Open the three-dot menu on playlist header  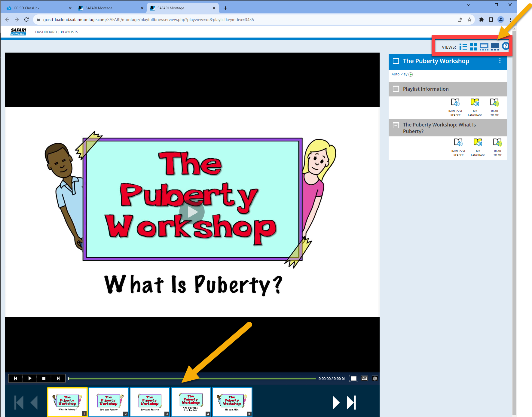pyautogui.click(x=500, y=61)
